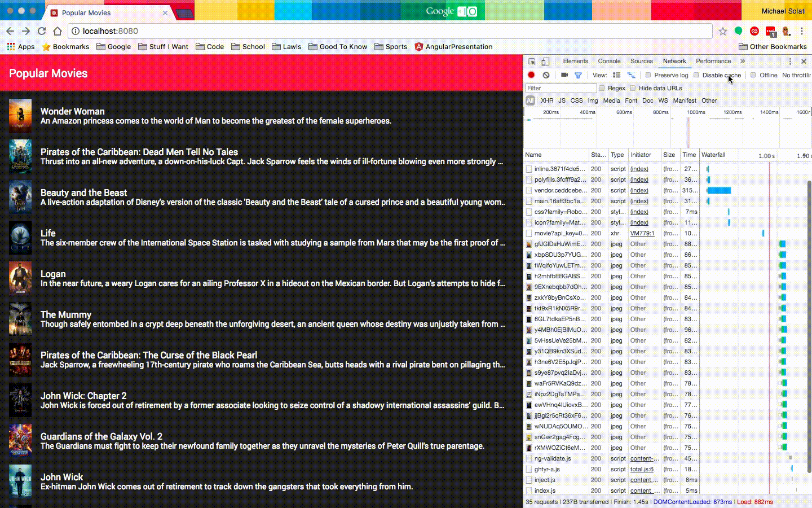Tick the Regex filter checkbox
This screenshot has height=508, width=812.
[x=602, y=88]
